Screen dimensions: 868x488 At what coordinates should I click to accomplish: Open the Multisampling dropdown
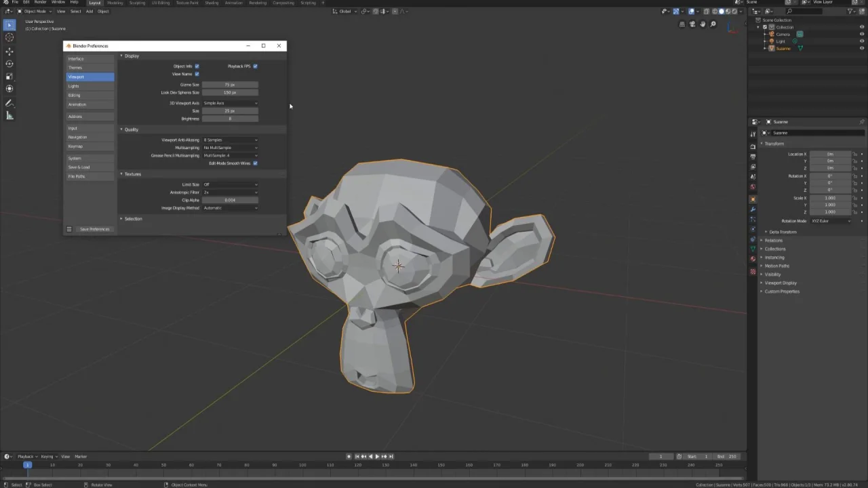pyautogui.click(x=230, y=148)
